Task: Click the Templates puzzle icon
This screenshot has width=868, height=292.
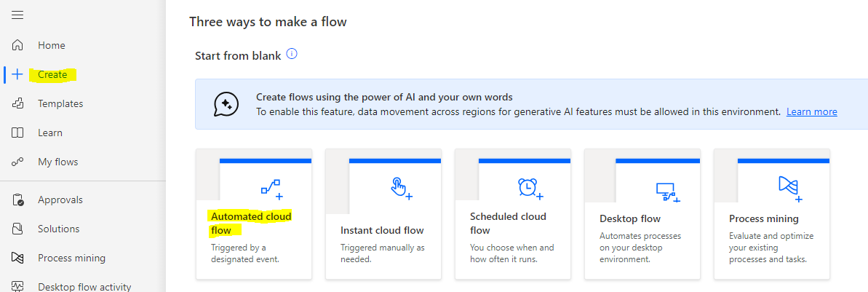Action: pos(17,103)
